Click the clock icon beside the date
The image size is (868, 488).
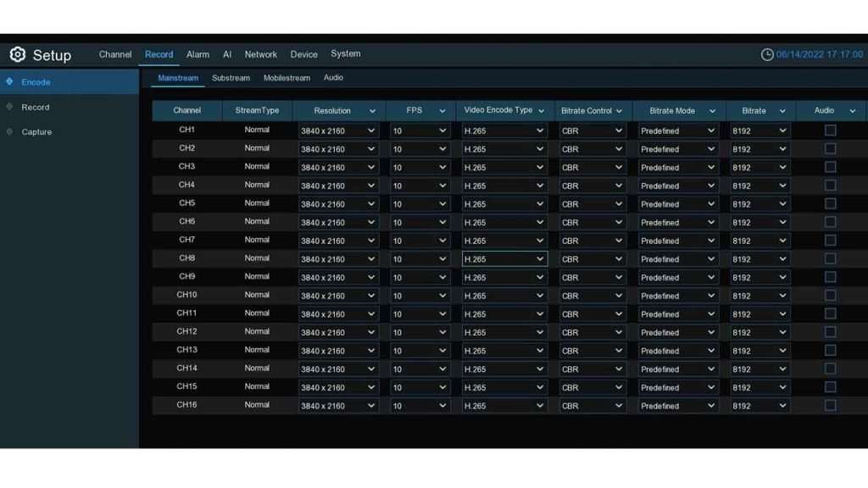click(765, 52)
